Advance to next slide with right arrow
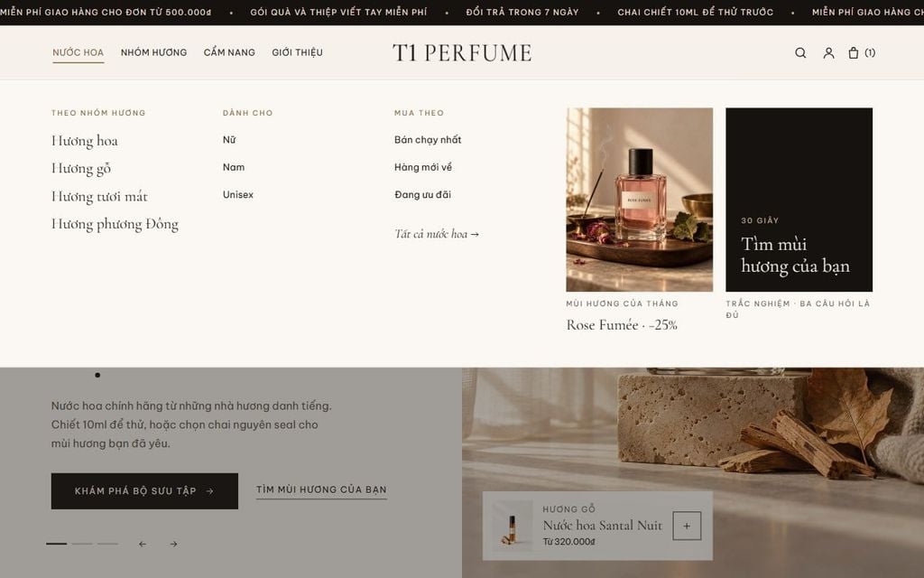 (173, 544)
